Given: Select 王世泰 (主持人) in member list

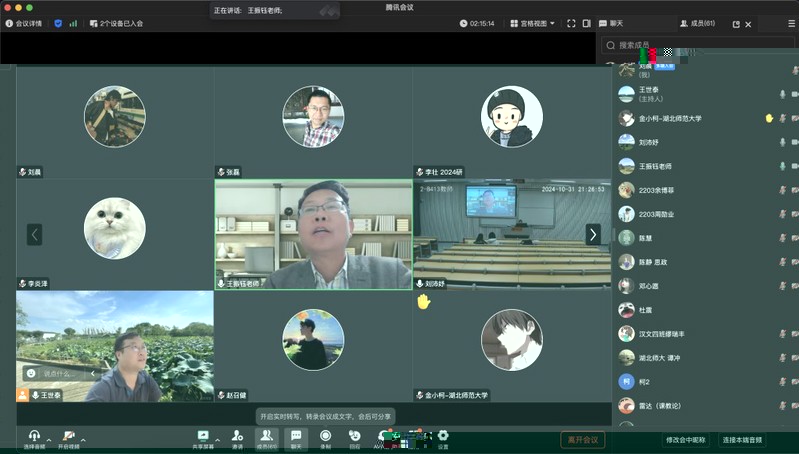Looking at the screenshot, I should (706, 94).
